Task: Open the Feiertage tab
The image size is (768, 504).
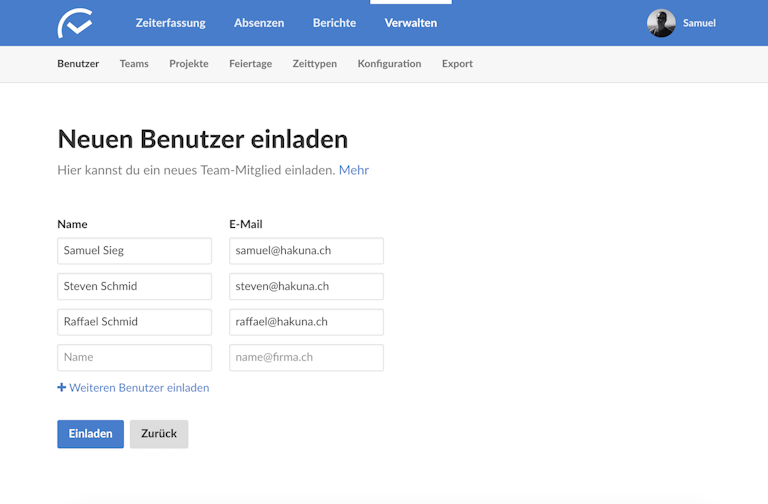Action: 250,64
